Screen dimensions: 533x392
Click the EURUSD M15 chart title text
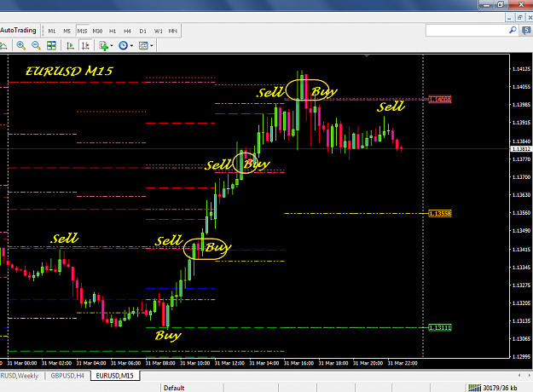click(69, 71)
